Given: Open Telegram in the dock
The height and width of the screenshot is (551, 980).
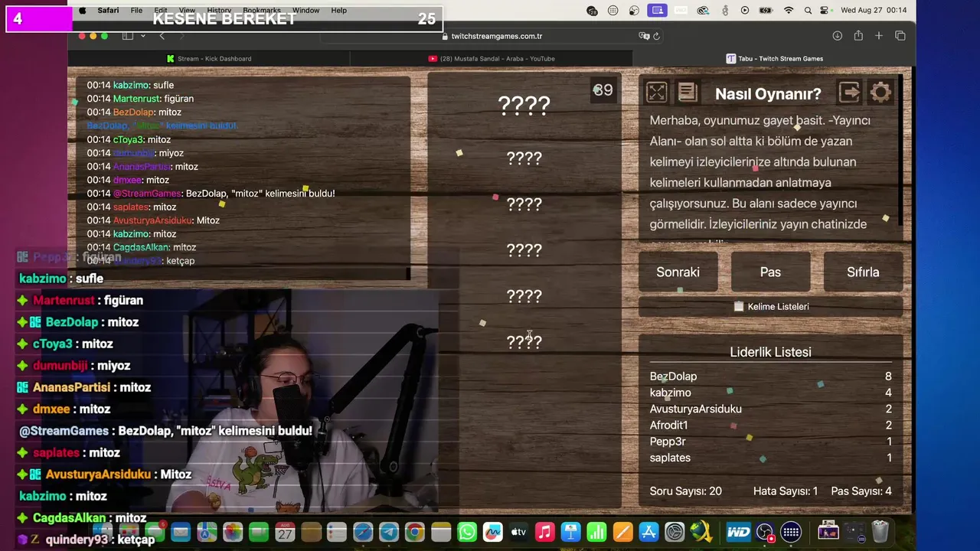Looking at the screenshot, I should coord(388,532).
